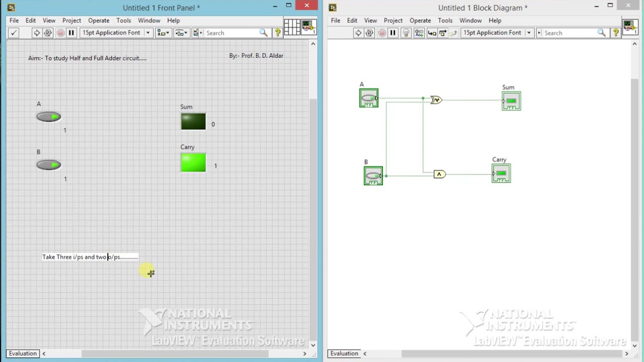Open Edit menu in Front Panel

(x=31, y=21)
